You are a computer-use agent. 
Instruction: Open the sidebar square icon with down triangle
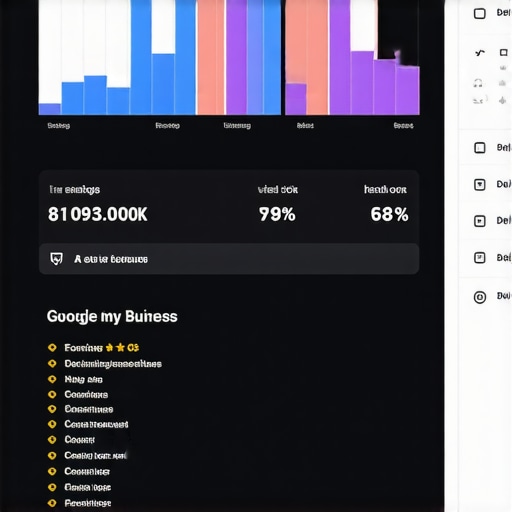pos(480,184)
